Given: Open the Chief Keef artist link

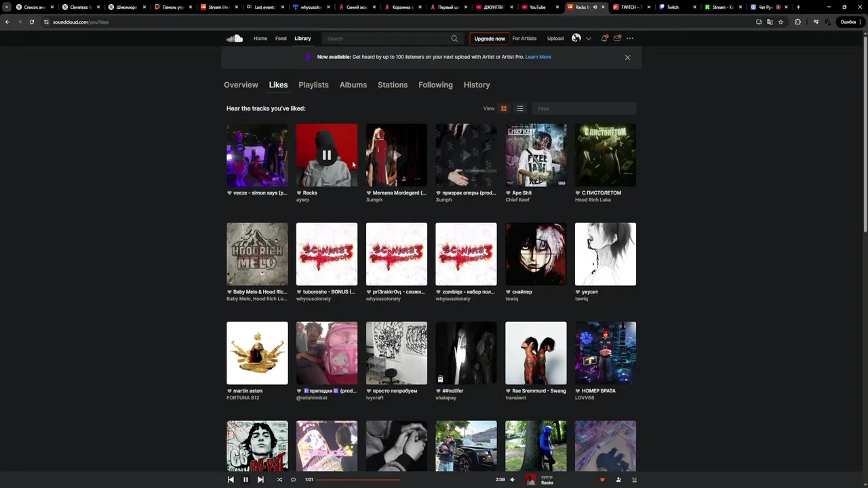Looking at the screenshot, I should [x=517, y=200].
